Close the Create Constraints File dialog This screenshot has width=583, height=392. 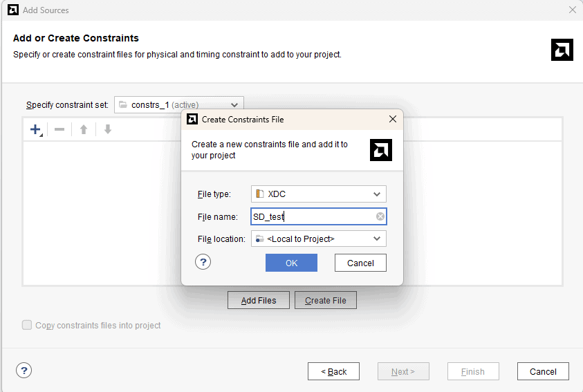tap(393, 120)
